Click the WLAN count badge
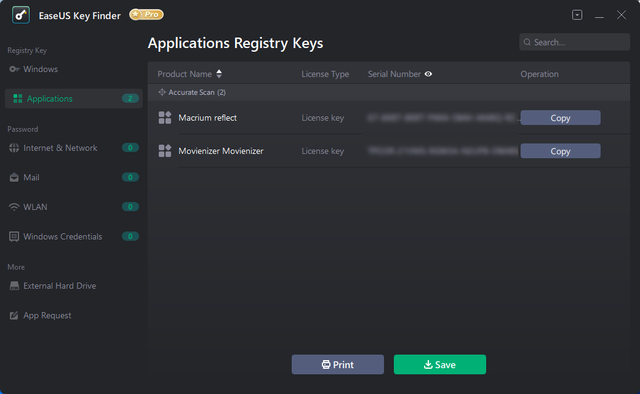This screenshot has height=394, width=640. point(130,207)
